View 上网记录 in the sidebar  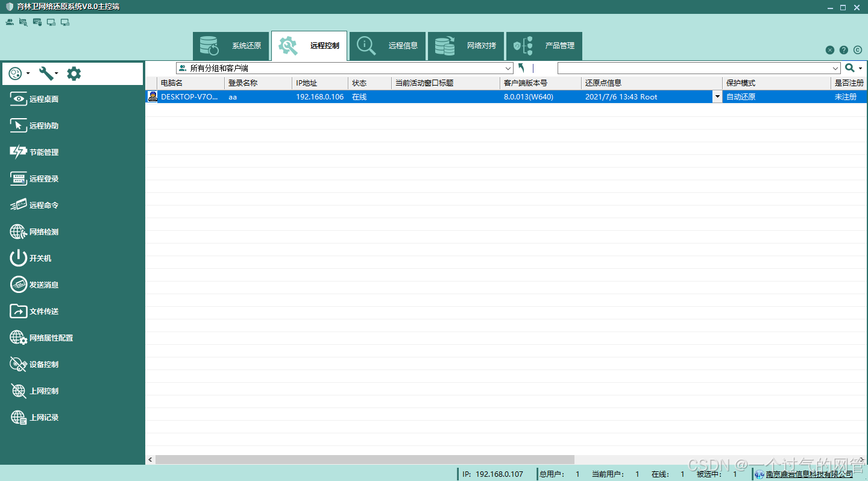(x=35, y=418)
